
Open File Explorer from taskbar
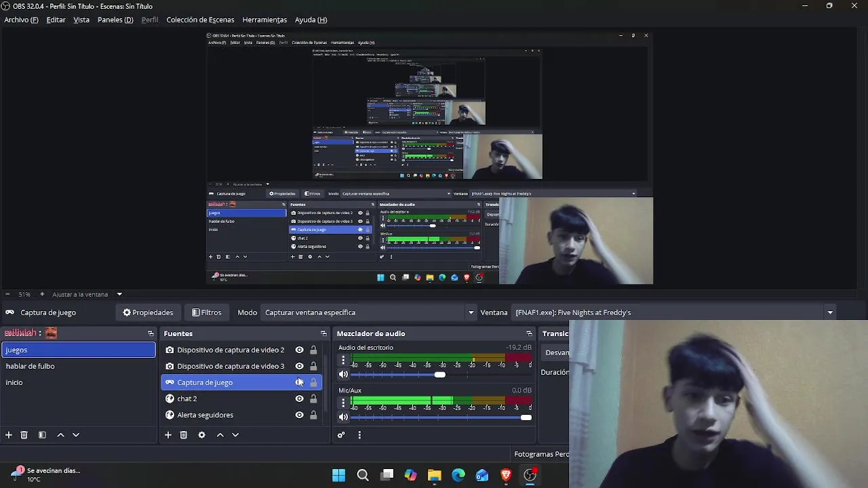[434, 475]
